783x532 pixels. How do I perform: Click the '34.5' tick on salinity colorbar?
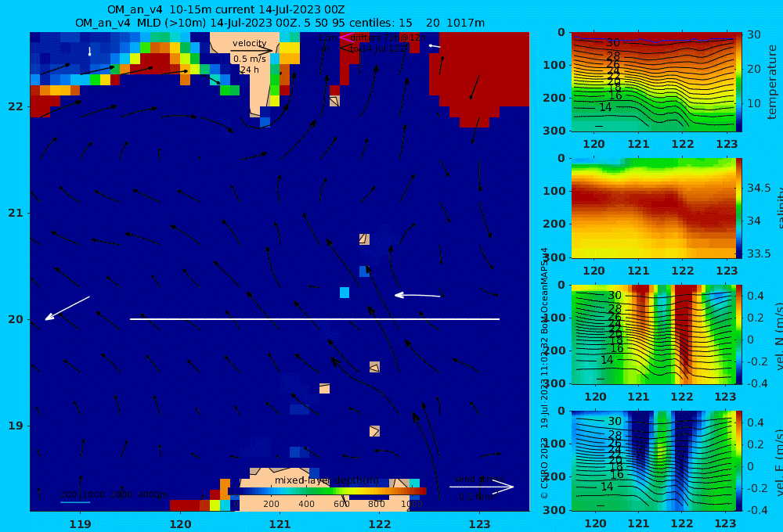click(759, 188)
